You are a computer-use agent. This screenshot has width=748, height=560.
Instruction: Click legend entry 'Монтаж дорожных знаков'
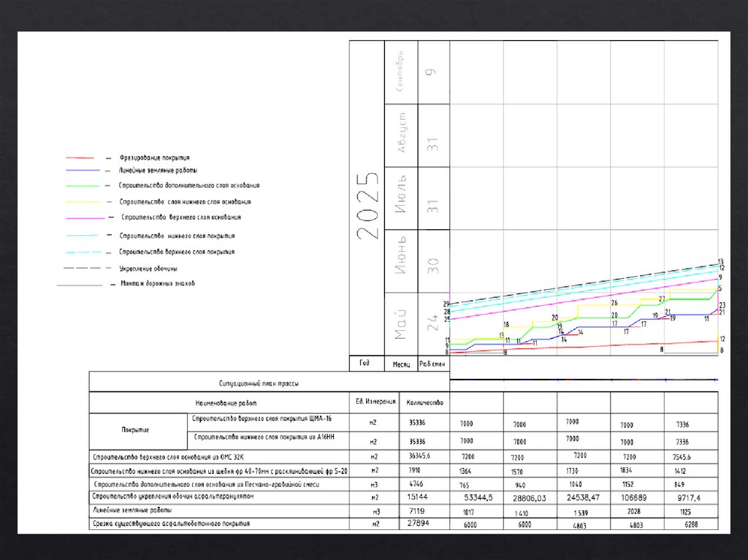click(x=158, y=283)
